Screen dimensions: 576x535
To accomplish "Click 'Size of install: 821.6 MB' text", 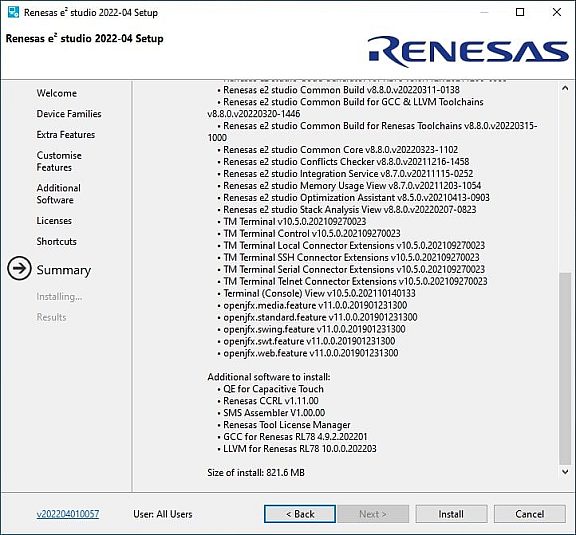I will pyautogui.click(x=256, y=473).
